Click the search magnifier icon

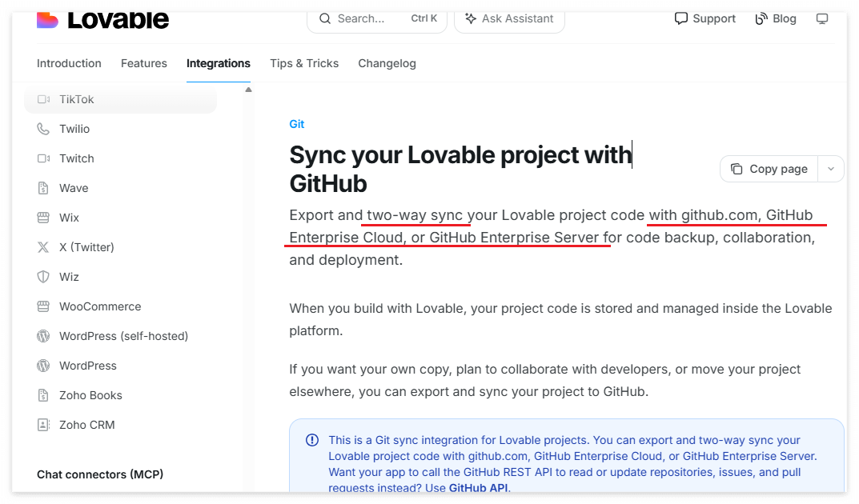(325, 18)
